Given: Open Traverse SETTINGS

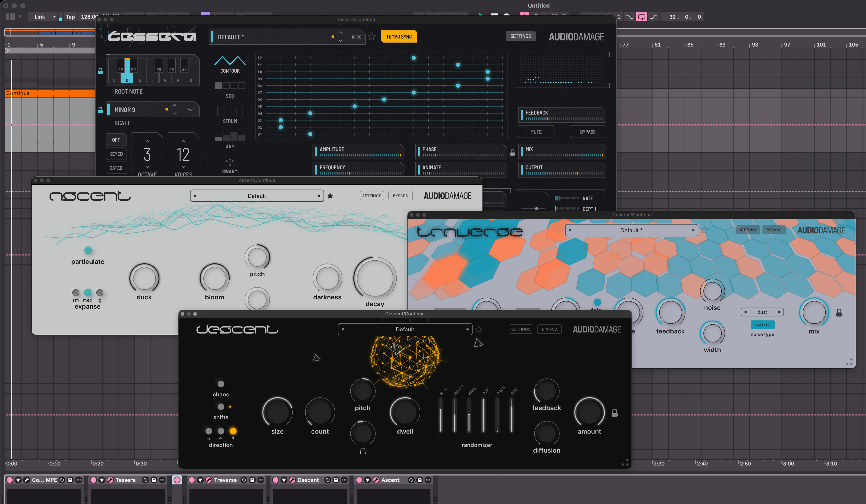Looking at the screenshot, I should point(748,230).
